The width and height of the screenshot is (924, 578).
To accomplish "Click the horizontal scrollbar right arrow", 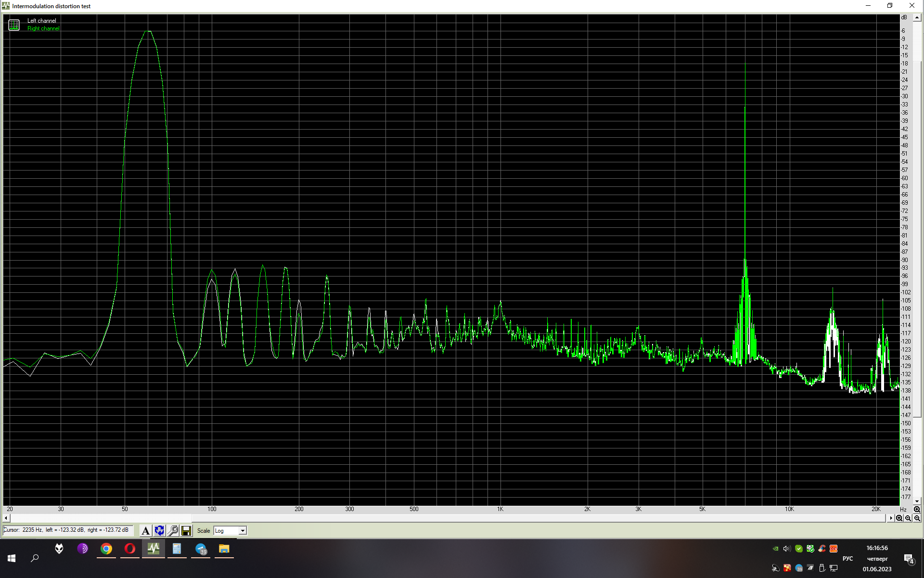I will [x=891, y=518].
